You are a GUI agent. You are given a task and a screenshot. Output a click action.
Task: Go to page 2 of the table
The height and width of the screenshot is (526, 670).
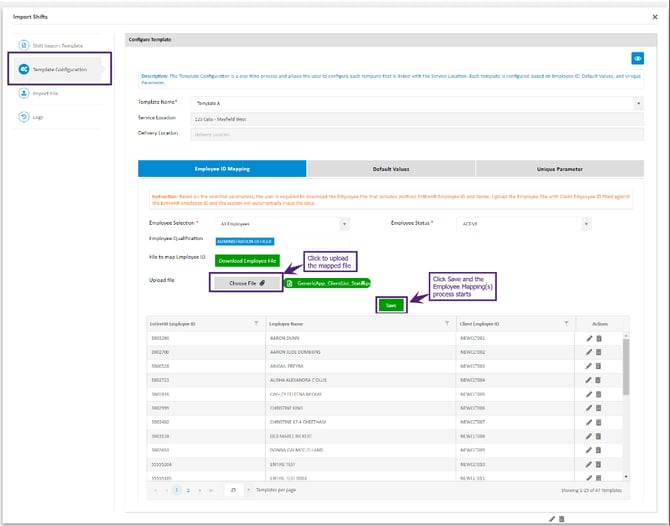point(188,490)
